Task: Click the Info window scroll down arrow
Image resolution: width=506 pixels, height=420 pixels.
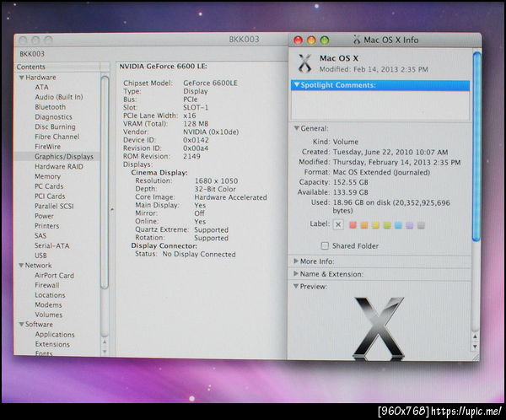Action: point(475,347)
